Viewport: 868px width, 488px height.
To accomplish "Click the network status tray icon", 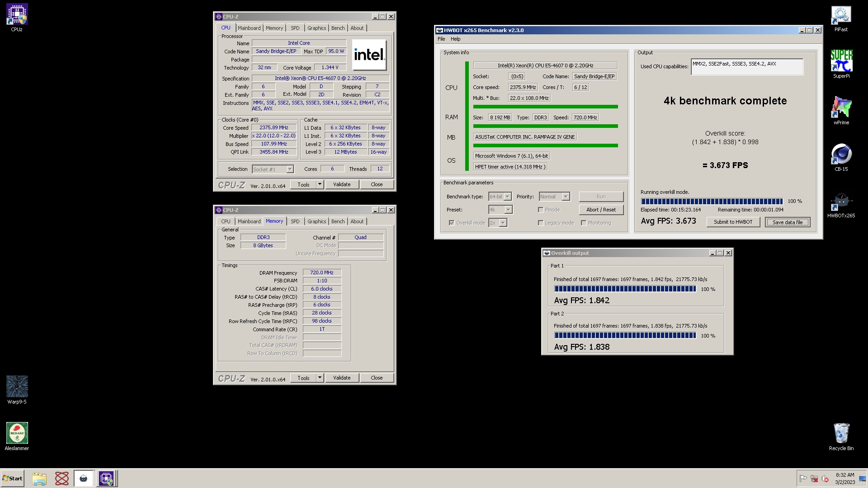I will pyautogui.click(x=814, y=479).
